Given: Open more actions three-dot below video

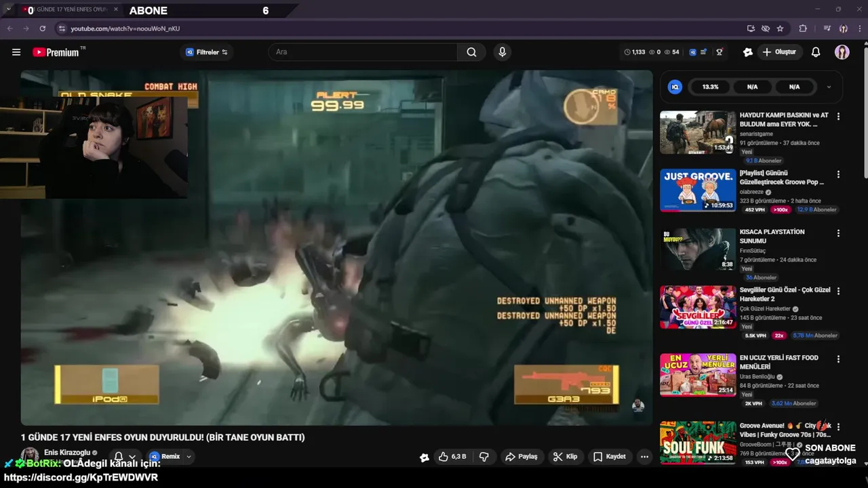Looking at the screenshot, I should pos(644,457).
